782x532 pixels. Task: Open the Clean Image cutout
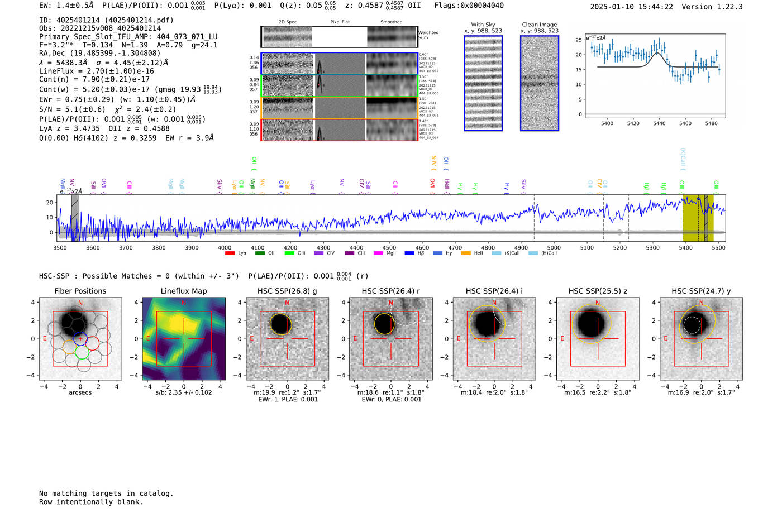point(540,83)
